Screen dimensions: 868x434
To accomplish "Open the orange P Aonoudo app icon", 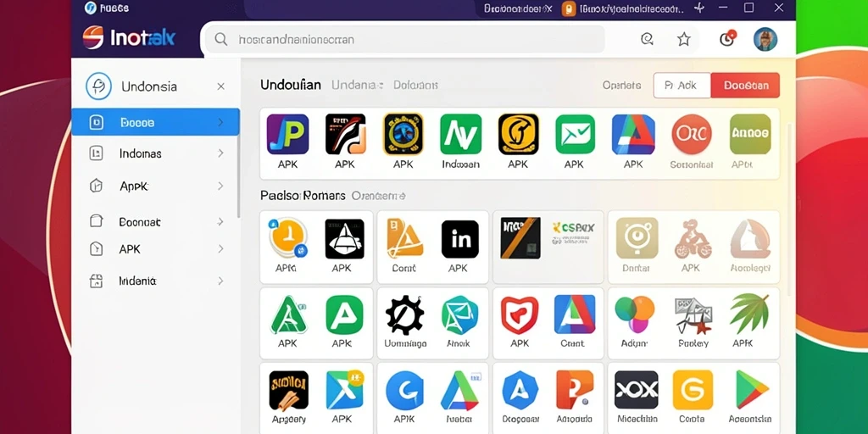I will click(575, 390).
